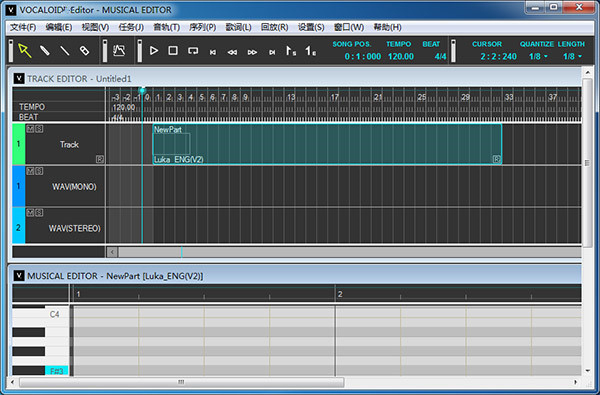Click the window vertical scroll-down arrow
Image resolution: width=600 pixels, height=395 pixels.
[x=587, y=371]
